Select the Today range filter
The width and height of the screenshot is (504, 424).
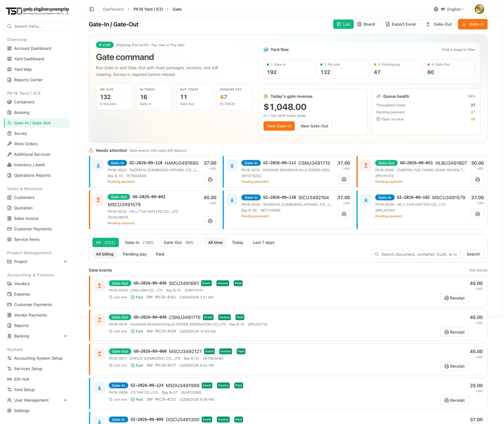click(237, 242)
